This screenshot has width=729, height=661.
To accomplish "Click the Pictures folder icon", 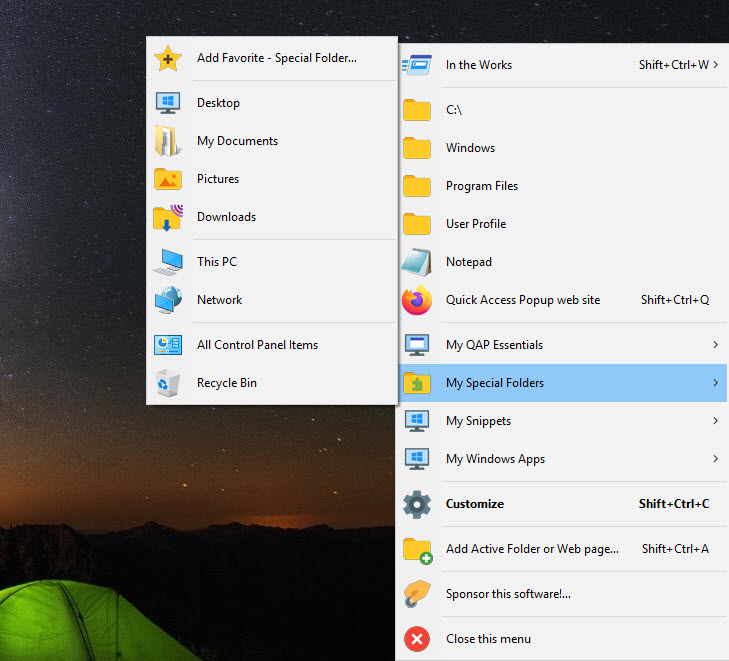I will pos(168,179).
